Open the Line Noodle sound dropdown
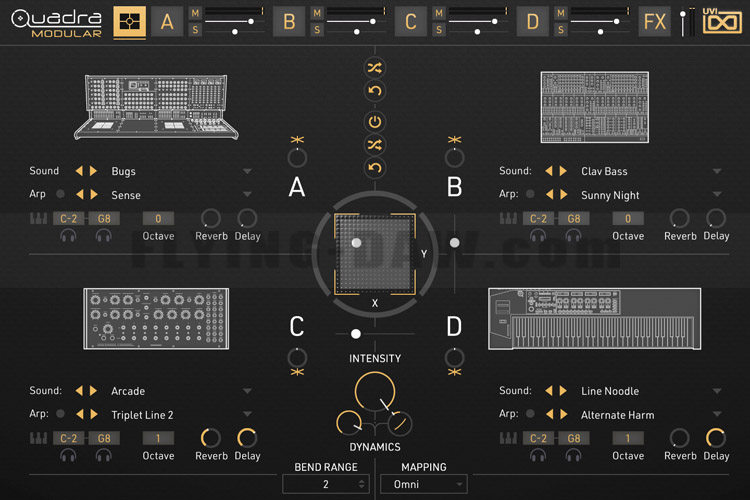 click(x=717, y=390)
